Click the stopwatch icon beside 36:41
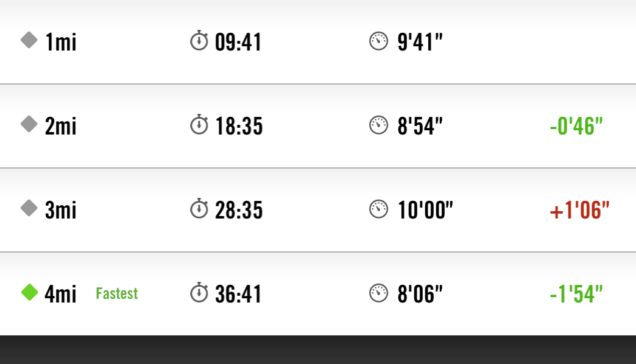The image size is (636, 364). tap(199, 292)
